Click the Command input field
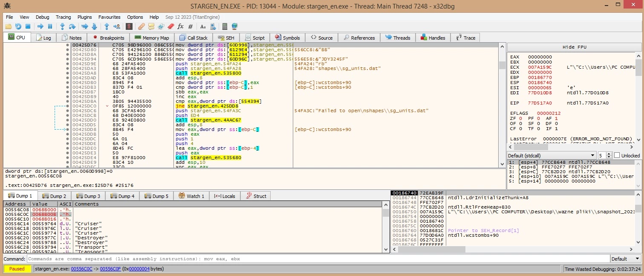644x276 pixels. point(318,259)
